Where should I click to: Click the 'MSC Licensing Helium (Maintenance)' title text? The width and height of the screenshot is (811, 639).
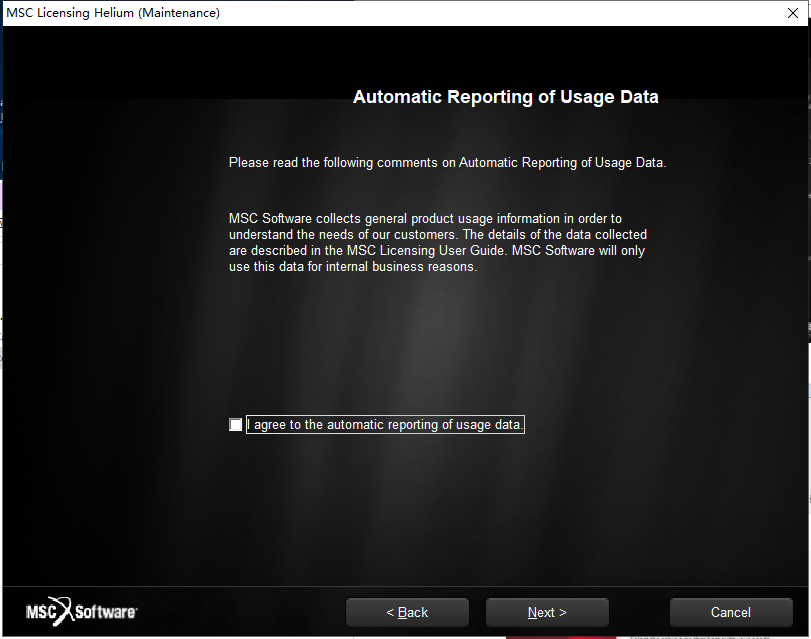[113, 13]
